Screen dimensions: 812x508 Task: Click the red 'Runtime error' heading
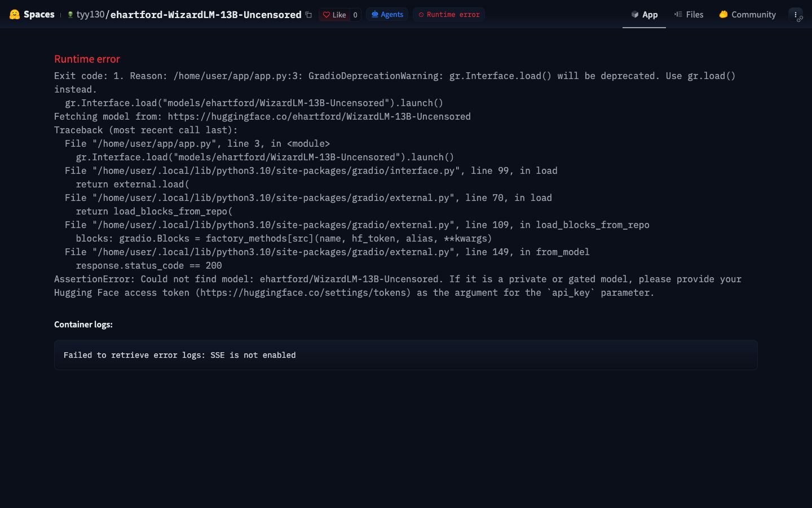click(87, 59)
